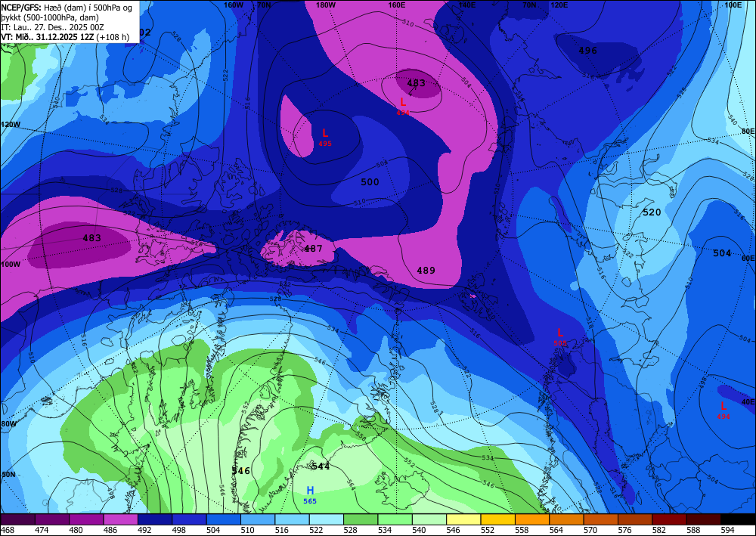Click the '180W' longitude label
This screenshot has width=756, height=536.
click(x=326, y=5)
